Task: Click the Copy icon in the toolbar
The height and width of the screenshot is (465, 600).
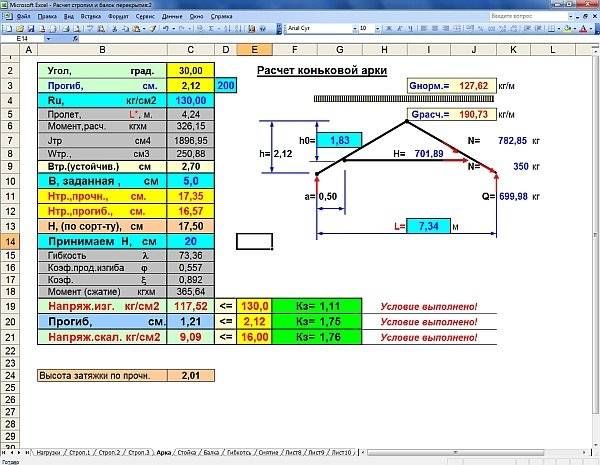Action: 125,29
